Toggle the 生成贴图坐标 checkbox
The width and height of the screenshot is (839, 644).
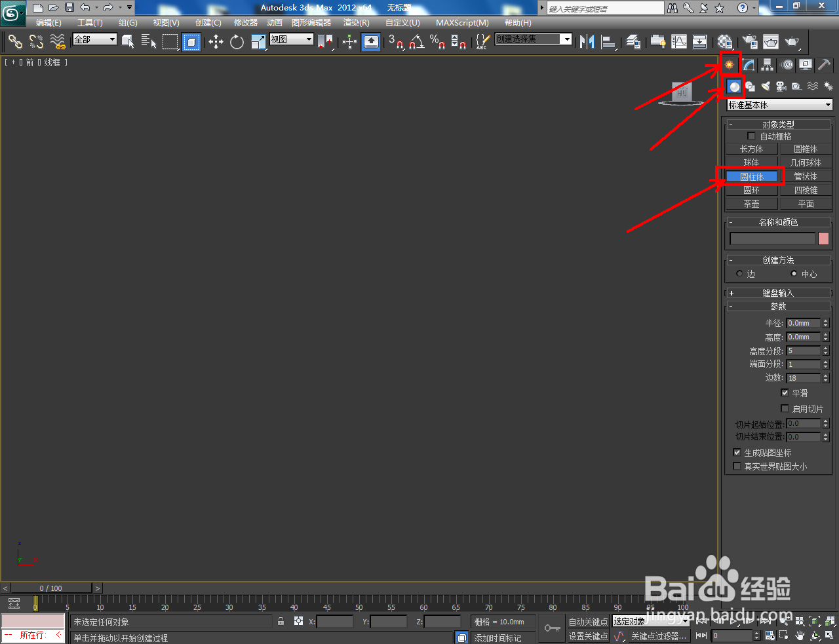point(737,453)
